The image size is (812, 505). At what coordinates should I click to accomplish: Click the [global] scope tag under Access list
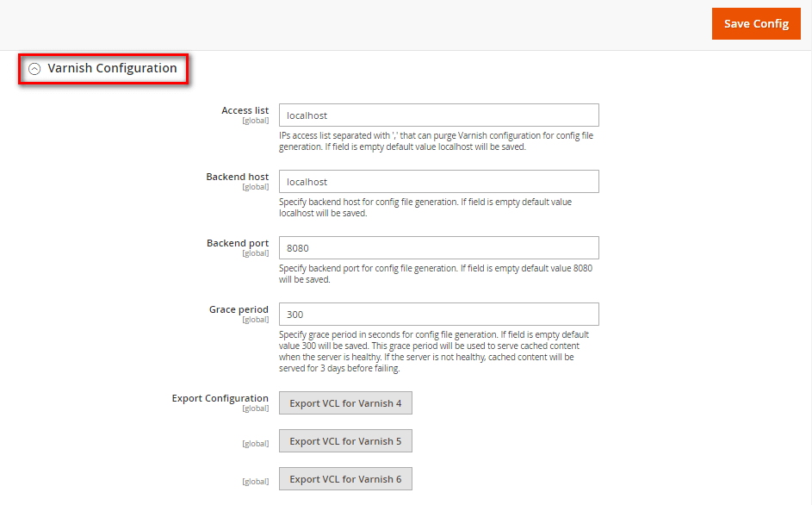[255, 121]
